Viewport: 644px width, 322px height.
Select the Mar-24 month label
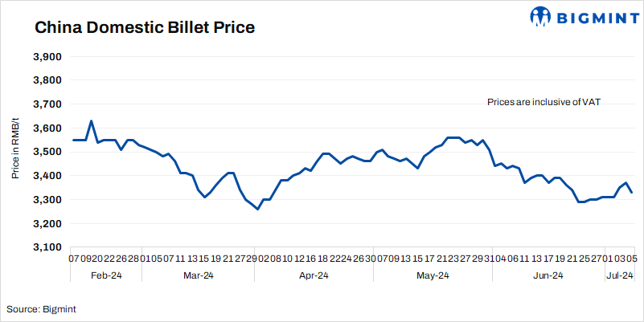tap(198, 275)
